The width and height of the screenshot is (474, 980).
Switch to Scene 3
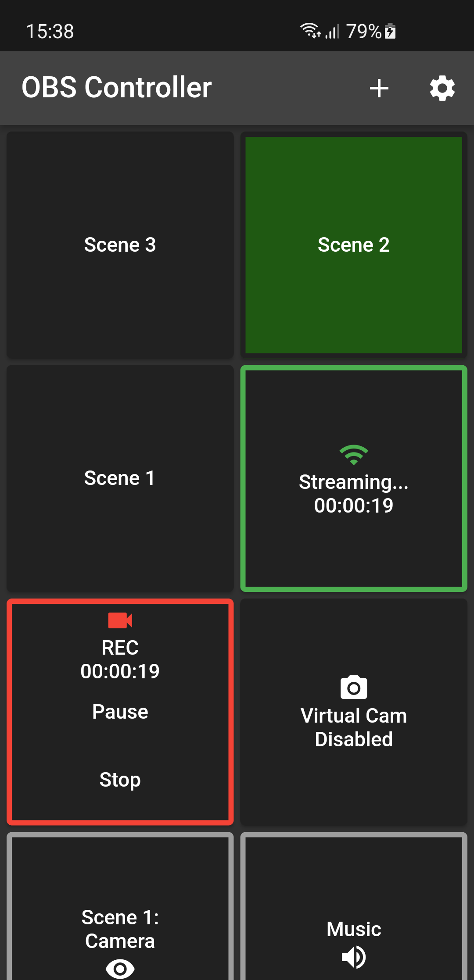pyautogui.click(x=120, y=245)
